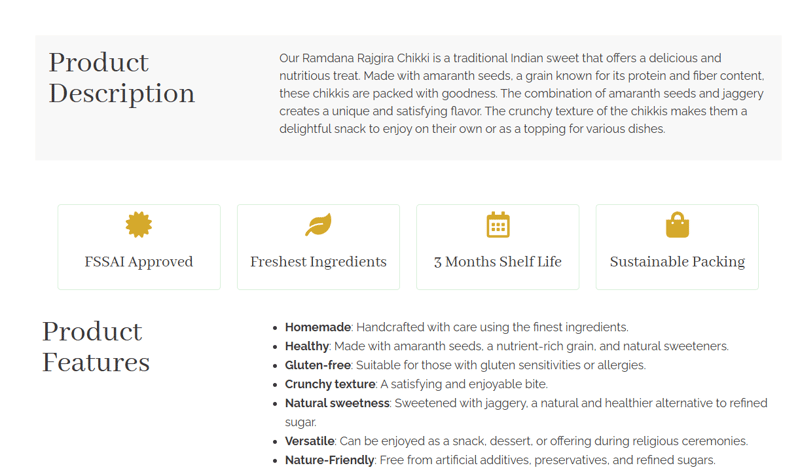Click the Homemade feature bullet
800x472 pixels.
click(456, 327)
